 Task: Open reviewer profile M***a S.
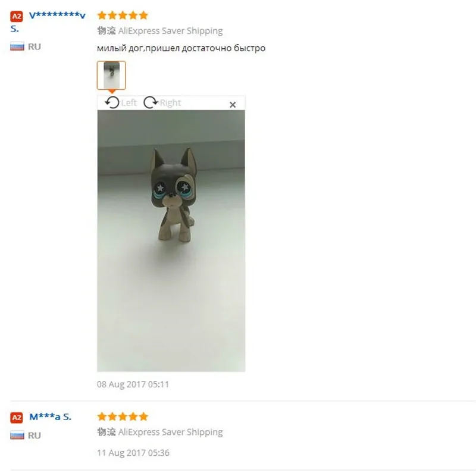pos(50,417)
